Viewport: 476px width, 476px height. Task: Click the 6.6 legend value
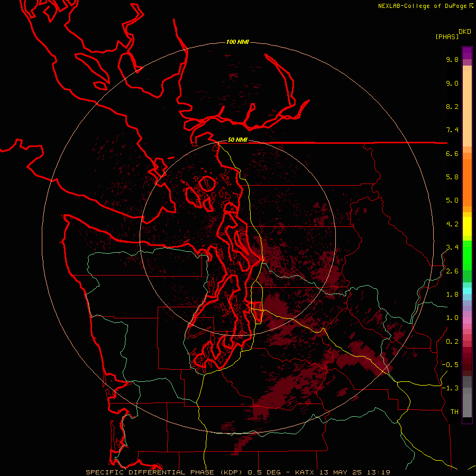452,153
